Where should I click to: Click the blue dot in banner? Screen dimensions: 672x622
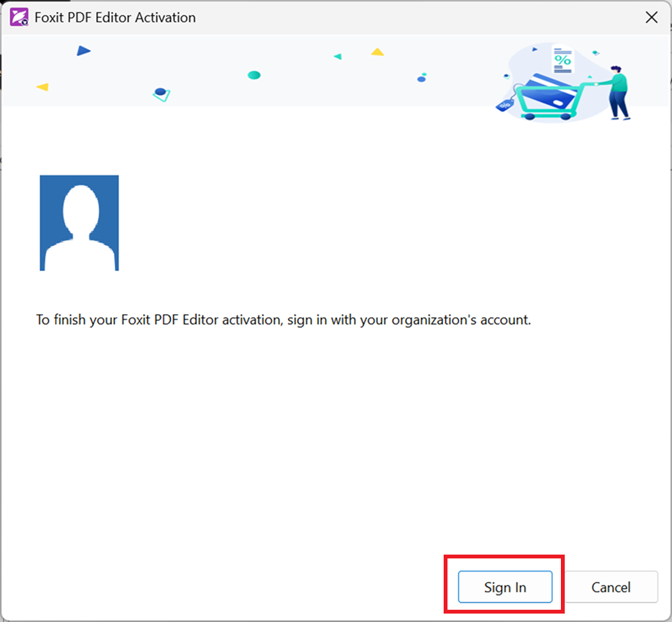[x=421, y=78]
